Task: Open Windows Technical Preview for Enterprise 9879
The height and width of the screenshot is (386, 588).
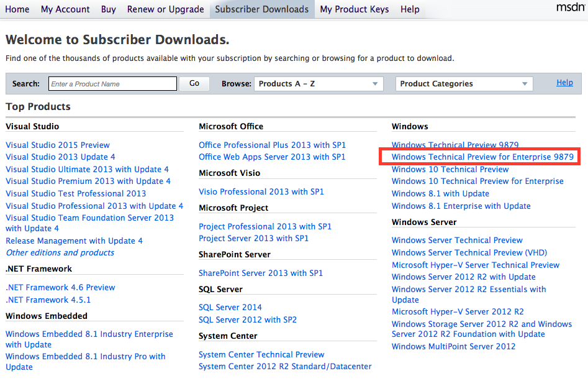Action: [483, 157]
